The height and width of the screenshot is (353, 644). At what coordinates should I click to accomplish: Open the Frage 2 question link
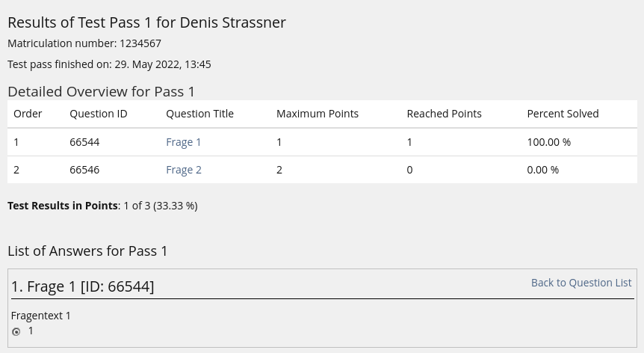183,170
